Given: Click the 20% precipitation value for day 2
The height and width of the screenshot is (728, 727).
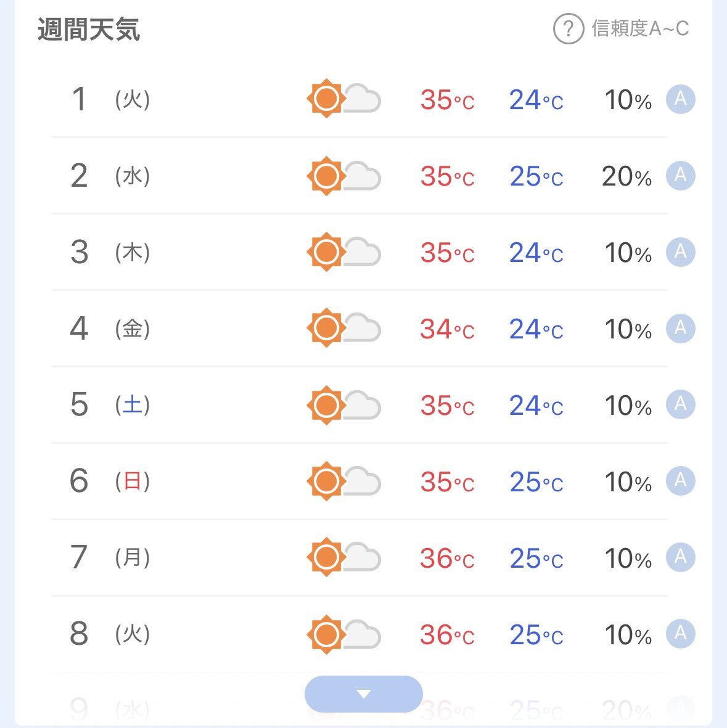Looking at the screenshot, I should pyautogui.click(x=626, y=176).
